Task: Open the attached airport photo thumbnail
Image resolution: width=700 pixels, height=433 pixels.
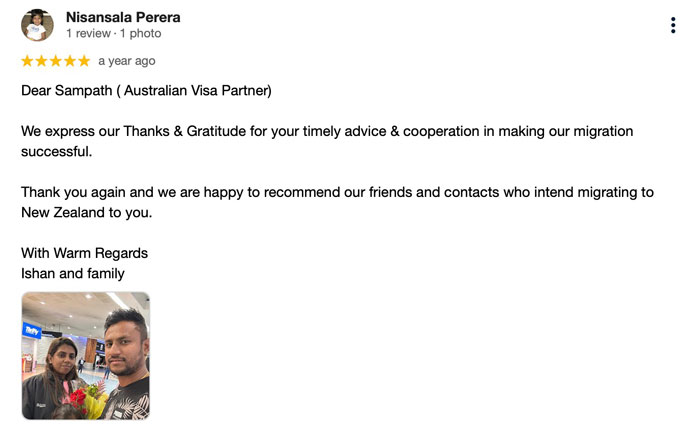Action: click(x=86, y=355)
